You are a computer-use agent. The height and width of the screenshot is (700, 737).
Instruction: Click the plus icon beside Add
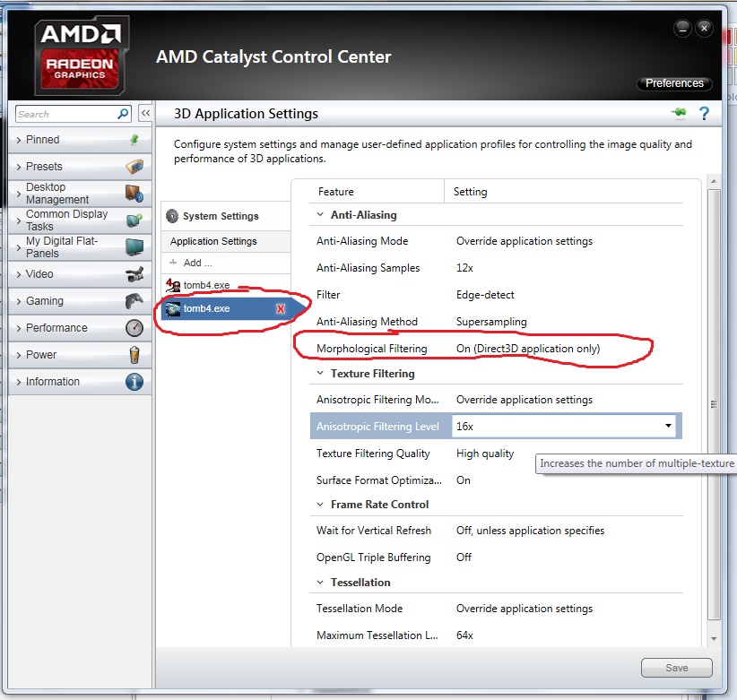pos(173,263)
